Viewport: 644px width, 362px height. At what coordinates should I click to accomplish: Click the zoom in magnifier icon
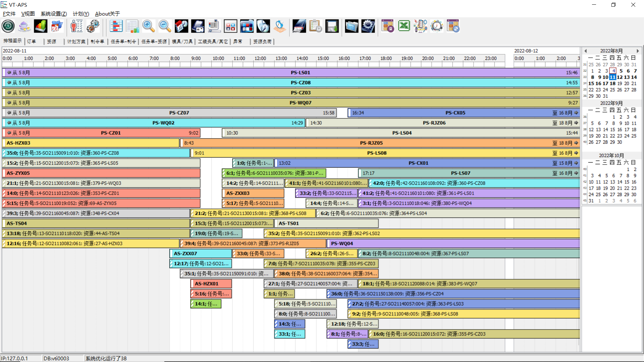click(x=148, y=26)
